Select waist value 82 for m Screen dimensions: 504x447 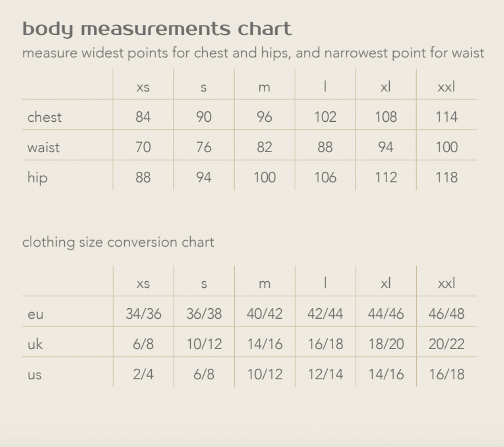coord(264,147)
